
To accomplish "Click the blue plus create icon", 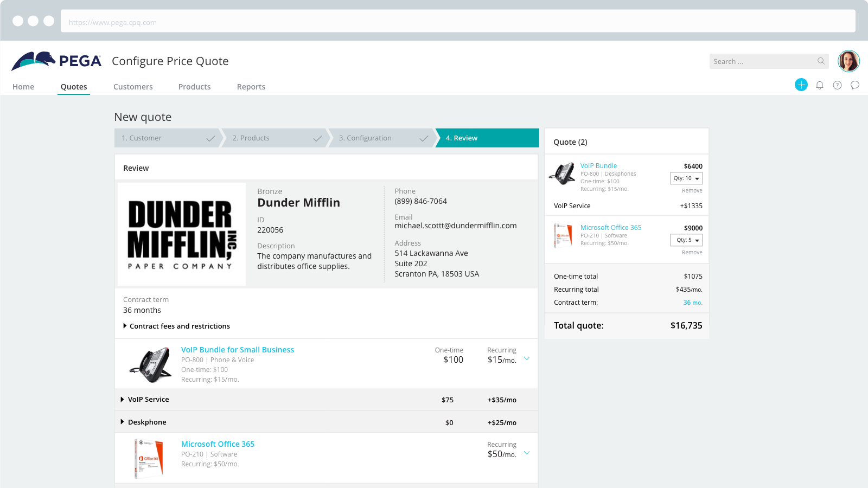I will point(801,85).
